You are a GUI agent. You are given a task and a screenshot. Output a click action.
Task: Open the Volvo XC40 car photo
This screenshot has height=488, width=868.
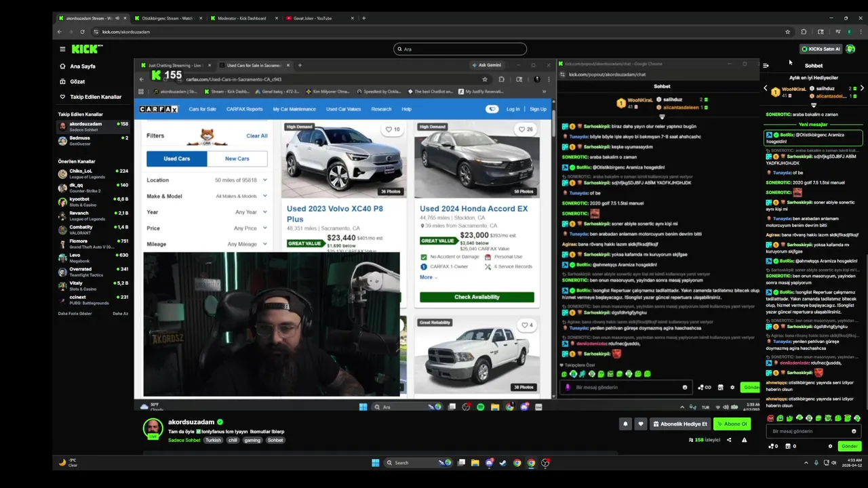coord(342,159)
